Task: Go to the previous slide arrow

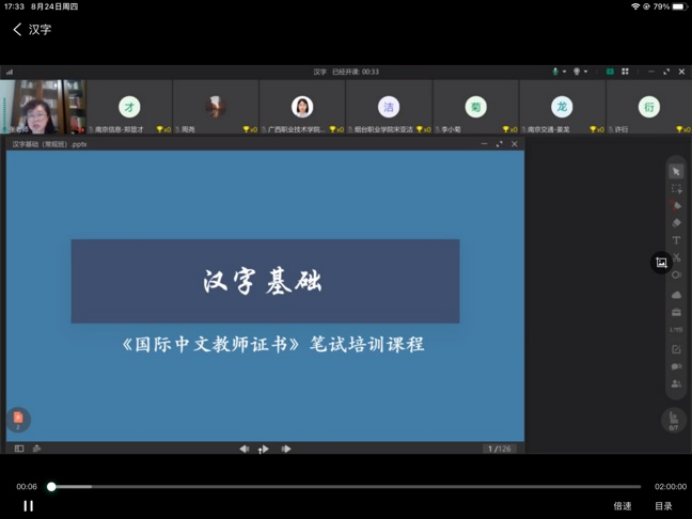Action: click(x=244, y=449)
